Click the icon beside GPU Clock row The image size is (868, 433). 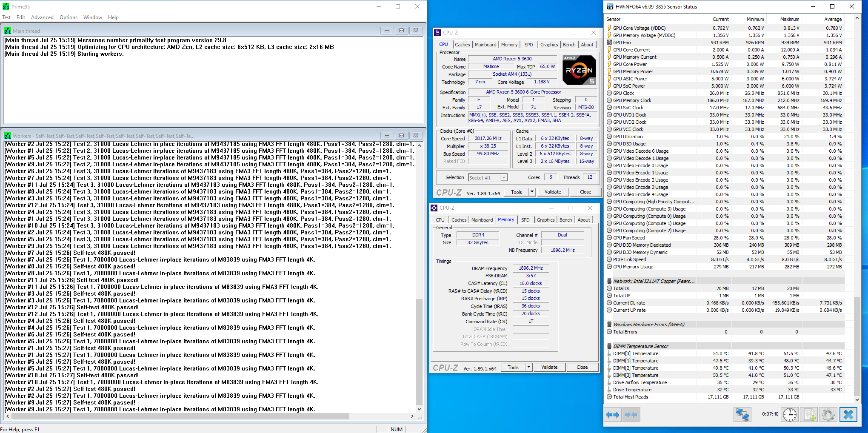pos(609,93)
